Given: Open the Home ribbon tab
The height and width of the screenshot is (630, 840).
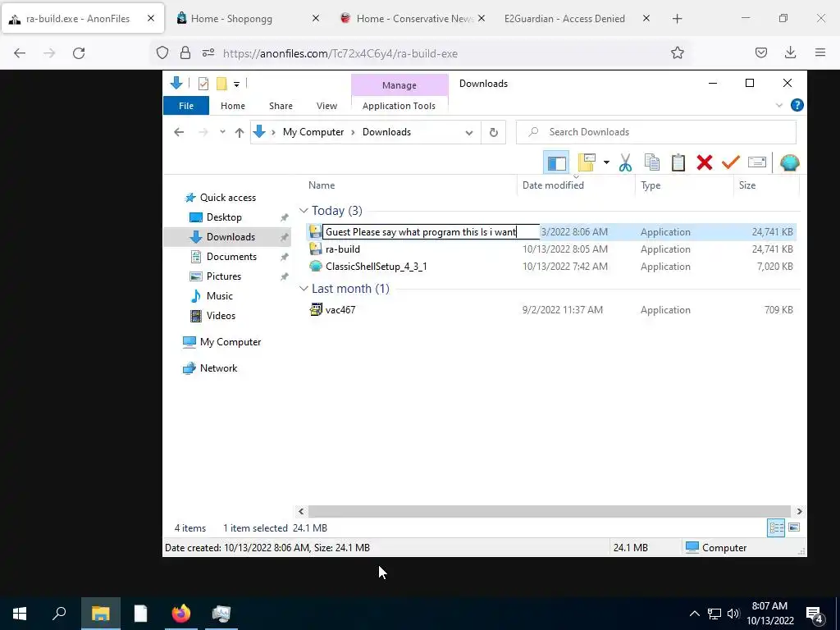Looking at the screenshot, I should point(232,106).
